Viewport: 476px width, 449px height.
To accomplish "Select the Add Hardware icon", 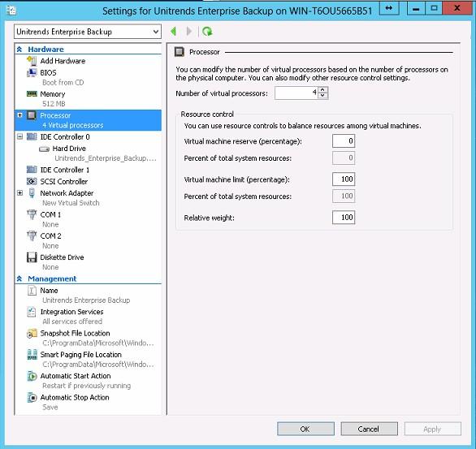I will pos(32,61).
